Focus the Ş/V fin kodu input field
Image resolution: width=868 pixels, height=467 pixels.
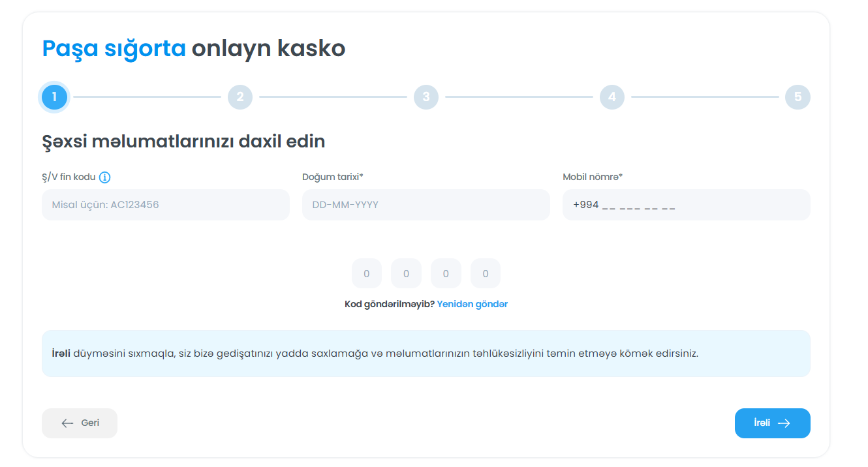tap(165, 205)
